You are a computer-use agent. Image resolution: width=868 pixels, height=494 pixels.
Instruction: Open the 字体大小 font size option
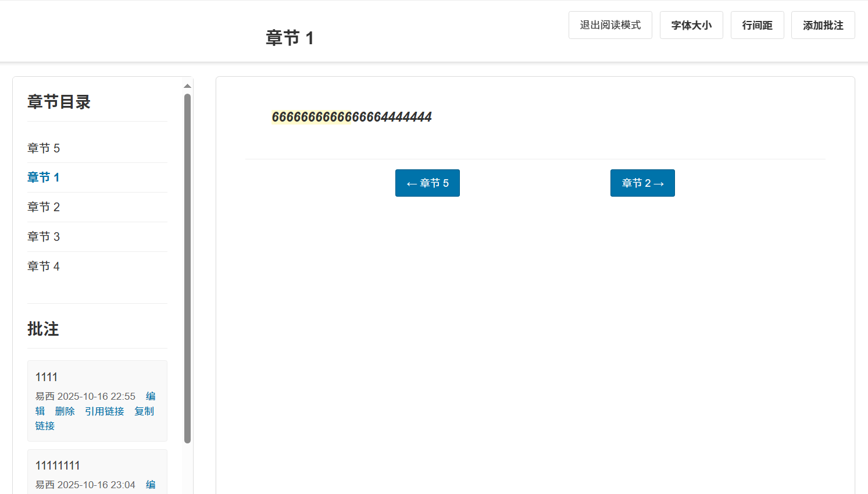pyautogui.click(x=691, y=25)
